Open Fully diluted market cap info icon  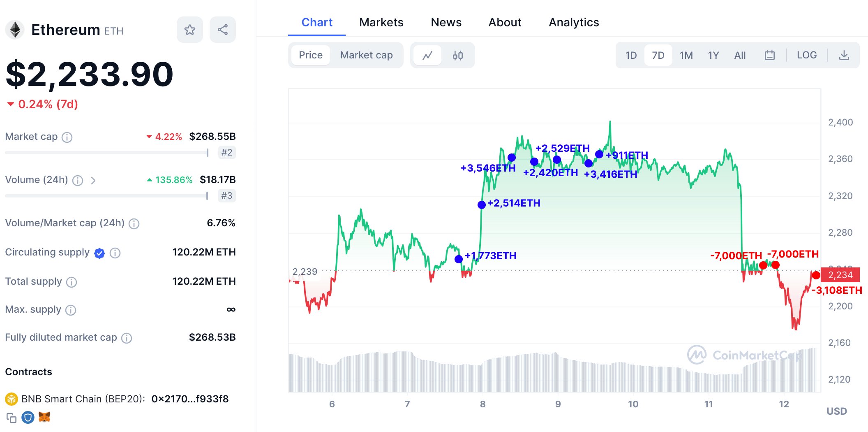(x=127, y=338)
